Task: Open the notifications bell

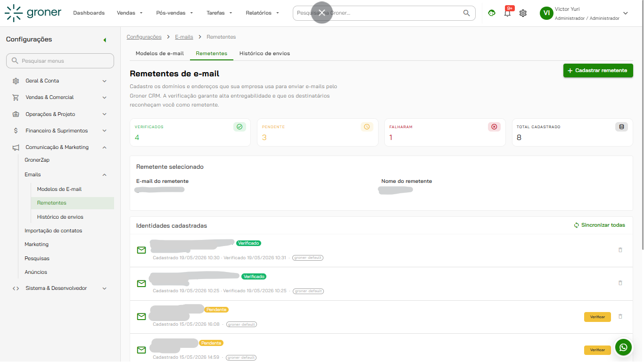Action: coord(507,13)
